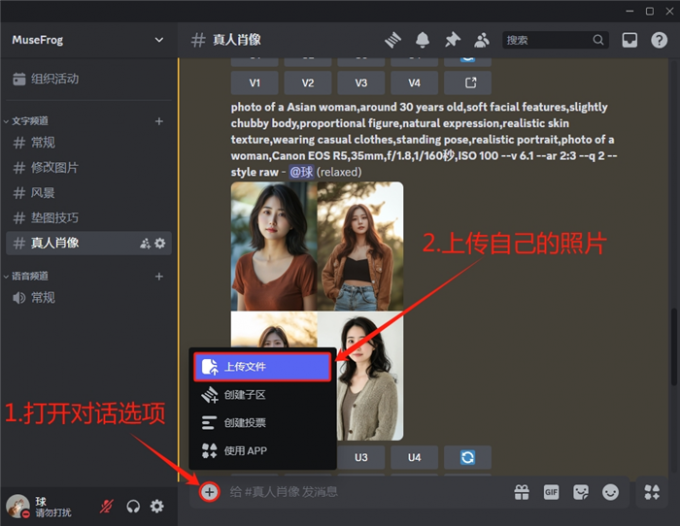
Task: Show pinned messages pin icon
Action: [x=452, y=40]
